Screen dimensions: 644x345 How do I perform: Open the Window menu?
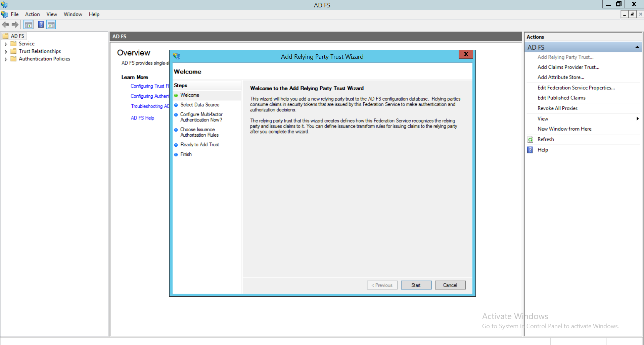click(73, 14)
